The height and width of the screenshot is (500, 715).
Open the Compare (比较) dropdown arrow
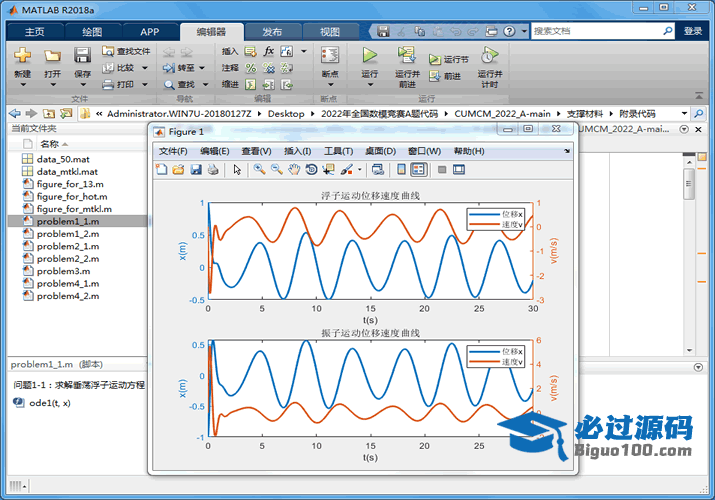(x=145, y=68)
